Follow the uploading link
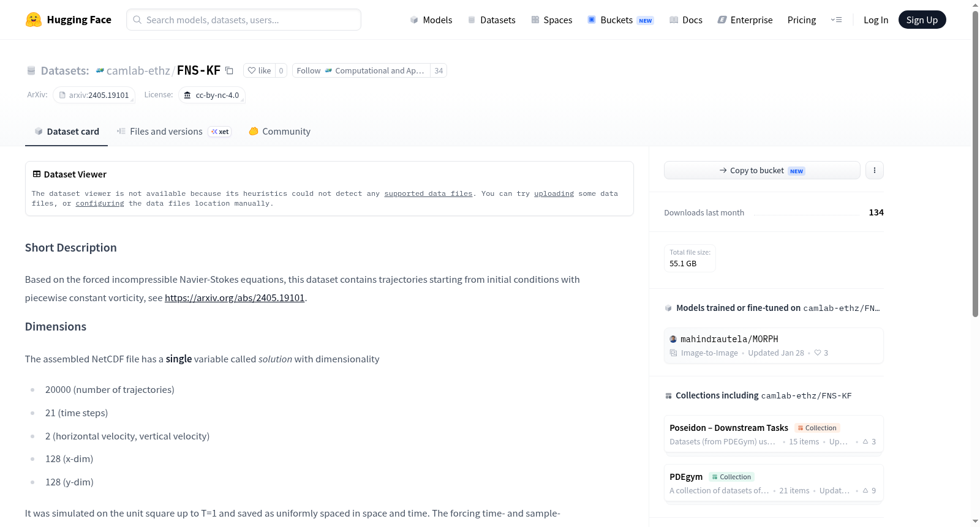 pos(554,193)
